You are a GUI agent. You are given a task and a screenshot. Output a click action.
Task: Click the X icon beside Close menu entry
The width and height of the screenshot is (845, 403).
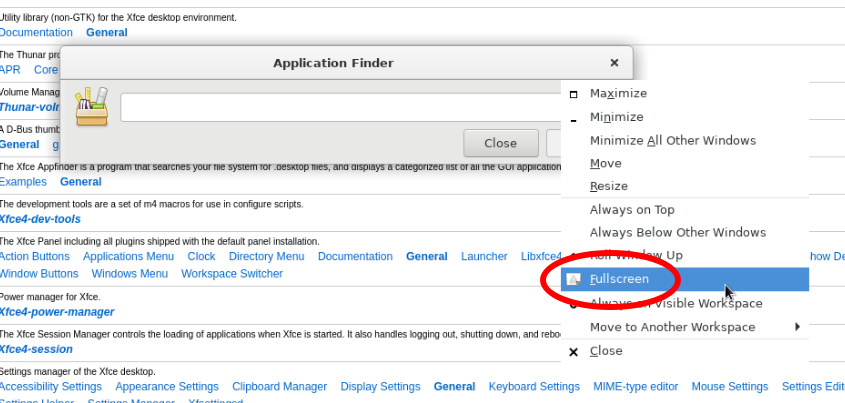click(x=573, y=352)
